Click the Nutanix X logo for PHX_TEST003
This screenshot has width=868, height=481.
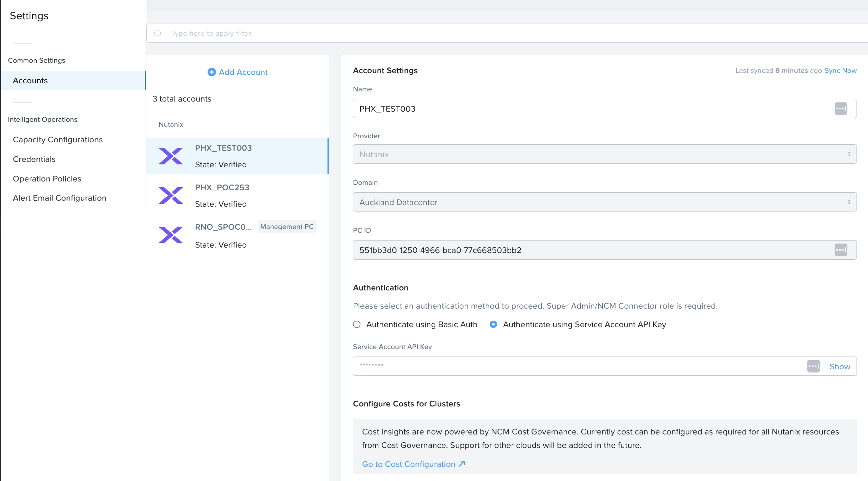click(x=171, y=156)
